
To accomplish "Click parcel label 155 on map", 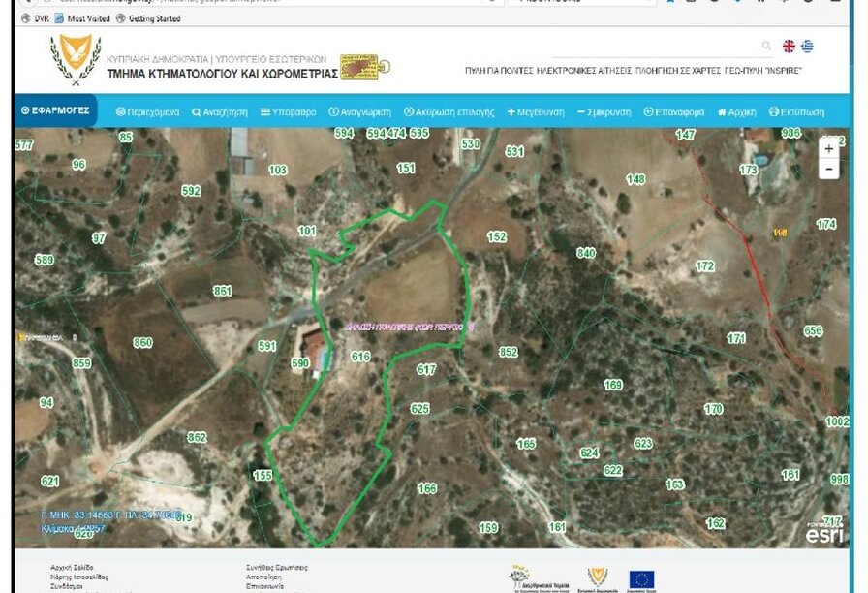I will [x=263, y=475].
